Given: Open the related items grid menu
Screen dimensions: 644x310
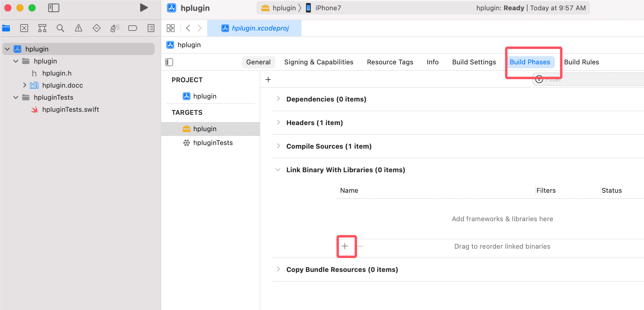Looking at the screenshot, I should coord(171,28).
